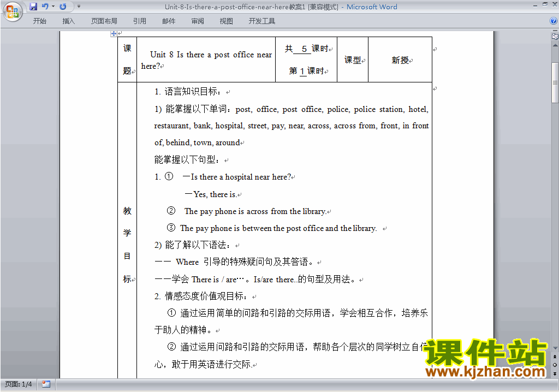Open the 开发工具 tab
Screen dimensions: 559x392
point(261,21)
